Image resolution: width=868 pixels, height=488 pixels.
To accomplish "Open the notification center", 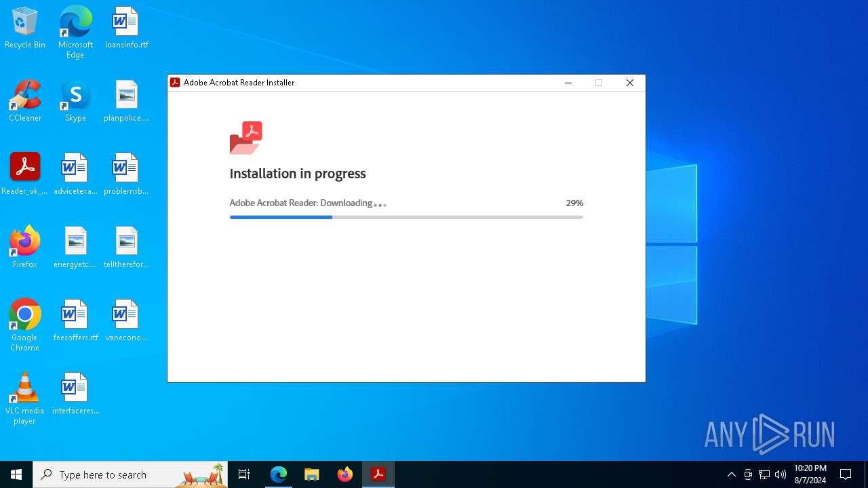I will [846, 474].
